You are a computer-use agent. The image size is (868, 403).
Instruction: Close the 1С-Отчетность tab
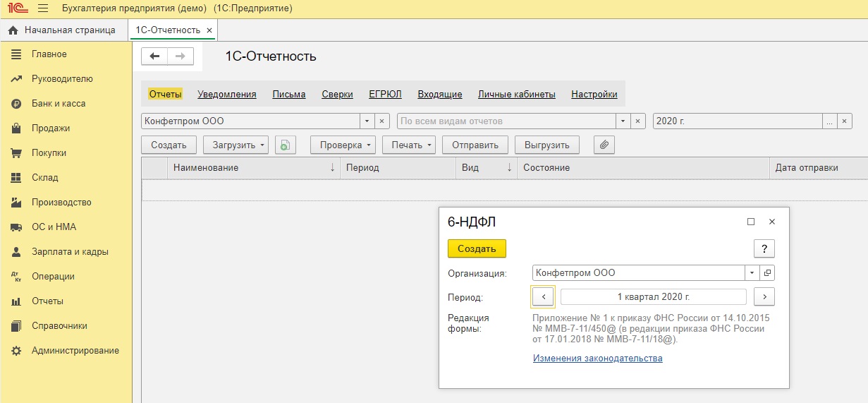coord(209,30)
